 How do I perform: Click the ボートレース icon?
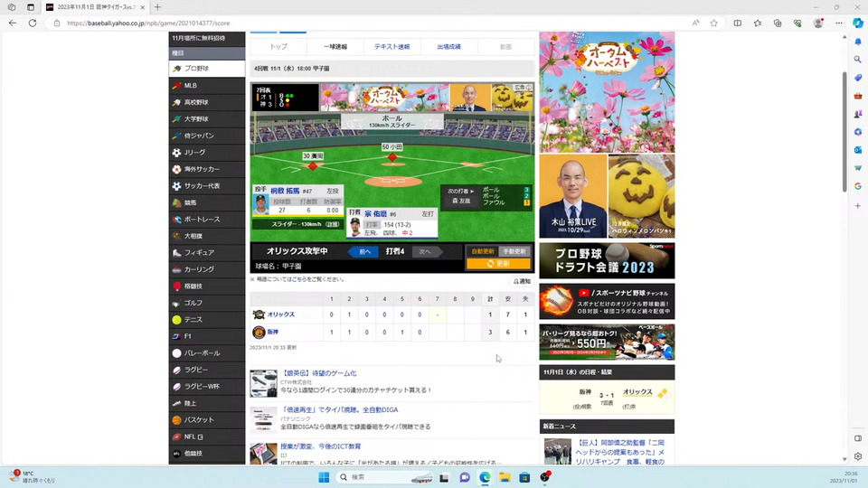coord(176,219)
